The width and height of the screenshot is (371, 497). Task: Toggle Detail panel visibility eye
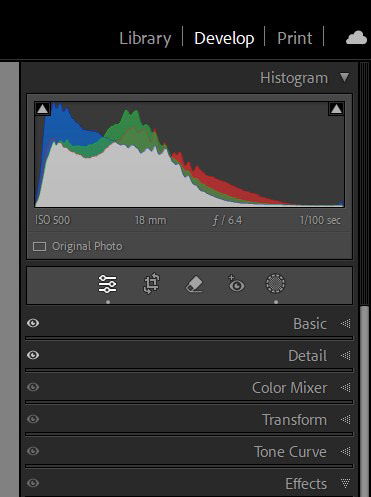pyautogui.click(x=33, y=355)
